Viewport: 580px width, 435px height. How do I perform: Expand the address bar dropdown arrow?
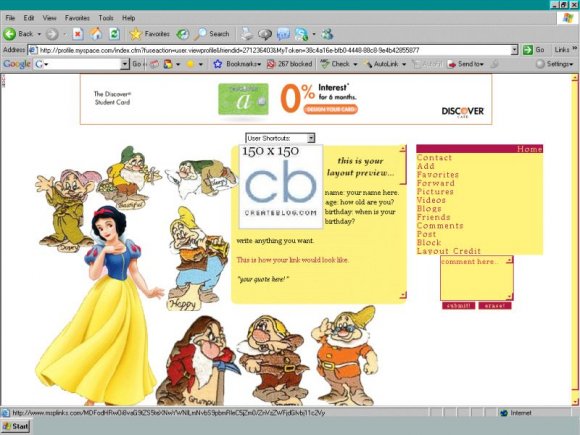click(514, 50)
